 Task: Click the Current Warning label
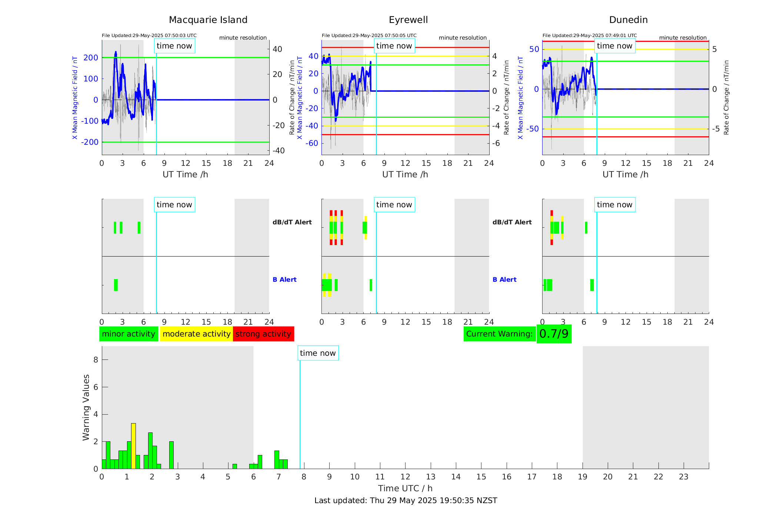pos(499,334)
